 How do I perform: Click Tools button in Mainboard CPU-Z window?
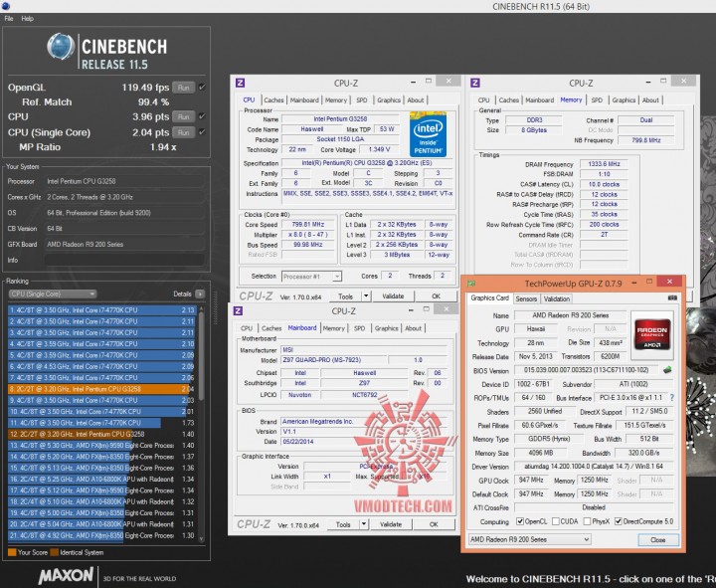(343, 524)
